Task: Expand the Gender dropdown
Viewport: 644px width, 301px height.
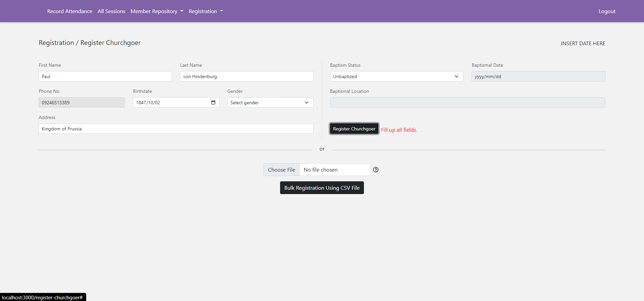Action: tap(270, 103)
